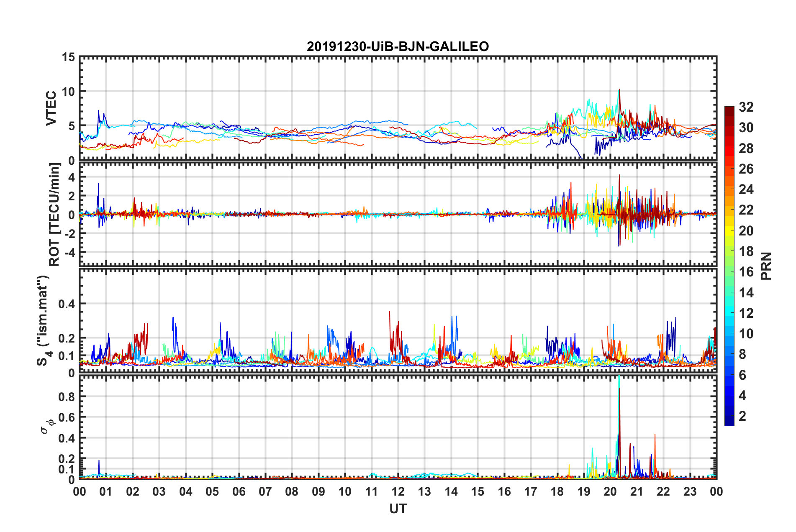Click the "18" hour tick on the UT axis

click(x=557, y=491)
